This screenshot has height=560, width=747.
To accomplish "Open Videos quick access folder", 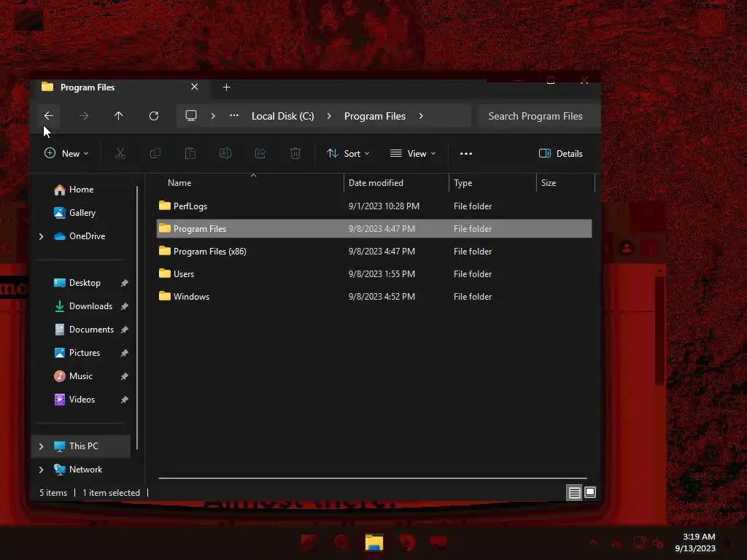I will 74,400.
